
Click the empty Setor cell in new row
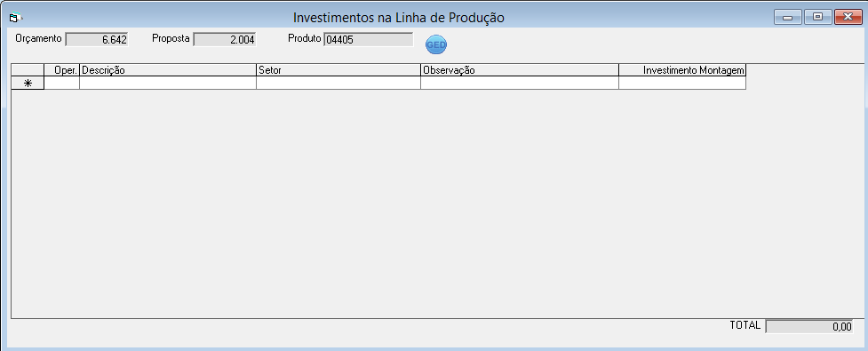tap(338, 83)
